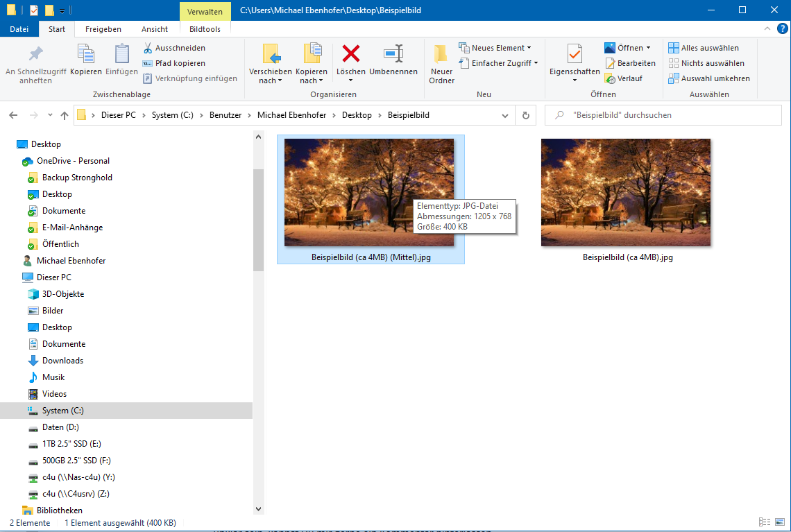The width and height of the screenshot is (791, 532).
Task: Click the red Löschen X icon
Action: (350, 53)
